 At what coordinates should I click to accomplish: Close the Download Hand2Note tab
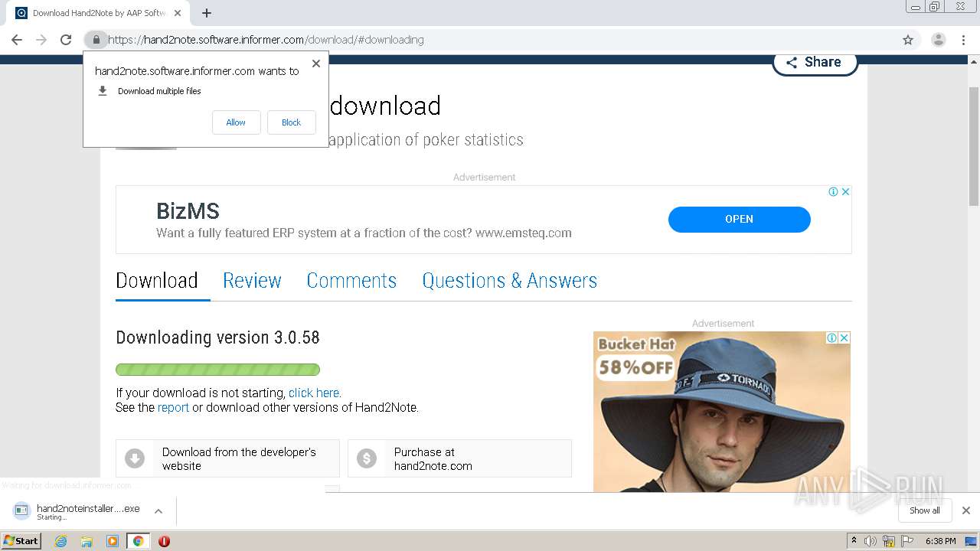(x=178, y=13)
